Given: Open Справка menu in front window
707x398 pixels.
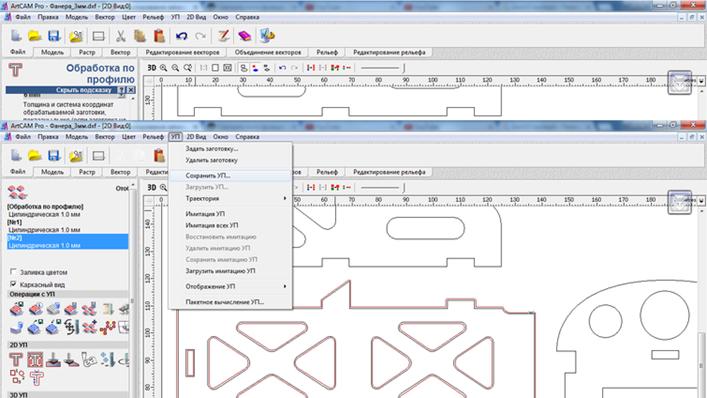Looking at the screenshot, I should tap(247, 137).
